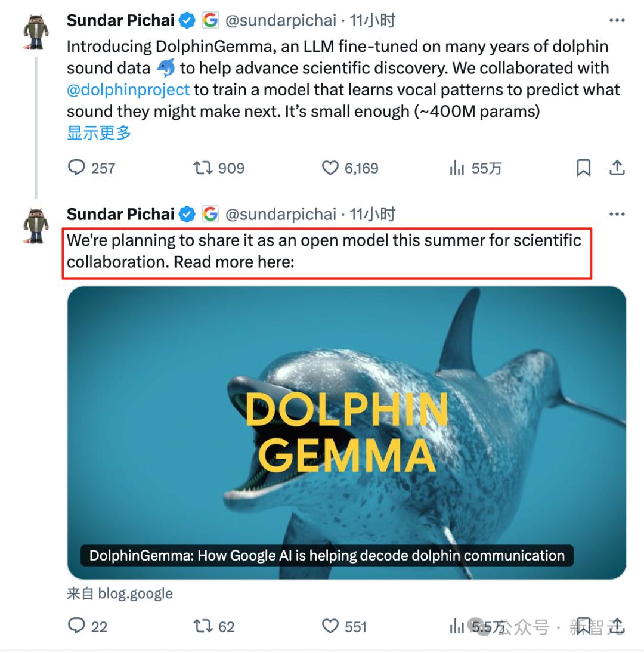
Task: Open the more options menu on the second tweet
Action: coord(617,214)
